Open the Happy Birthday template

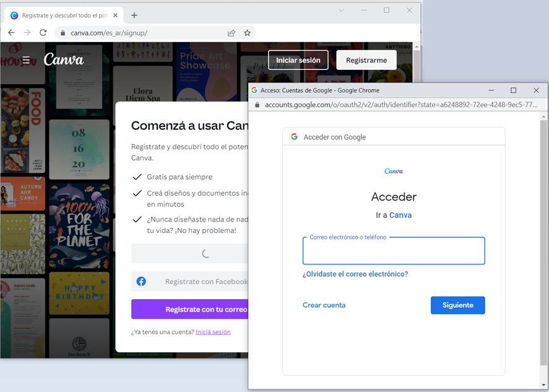click(79, 293)
